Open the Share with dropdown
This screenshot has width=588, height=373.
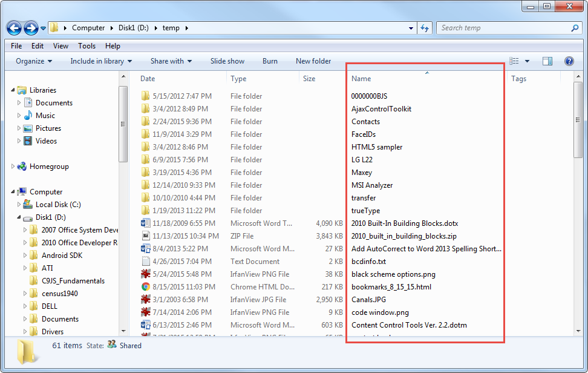pyautogui.click(x=171, y=61)
